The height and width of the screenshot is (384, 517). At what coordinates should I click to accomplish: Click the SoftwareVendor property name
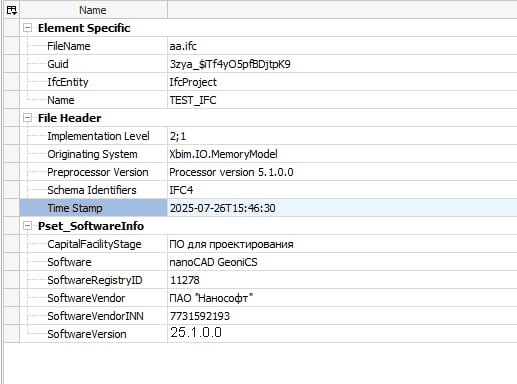(x=86, y=298)
